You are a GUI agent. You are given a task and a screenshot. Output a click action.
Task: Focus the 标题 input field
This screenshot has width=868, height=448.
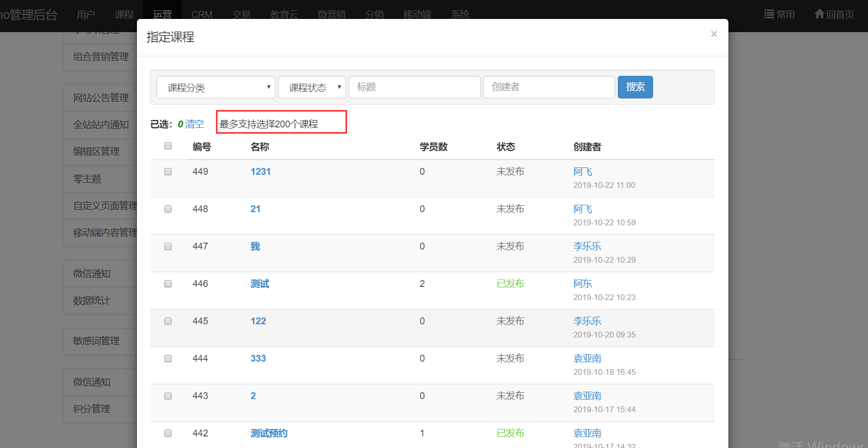tap(415, 87)
